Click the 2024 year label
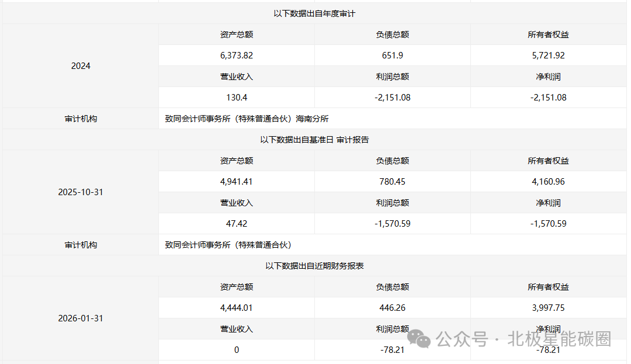Viewport: 631px width, 364px height. click(x=81, y=65)
